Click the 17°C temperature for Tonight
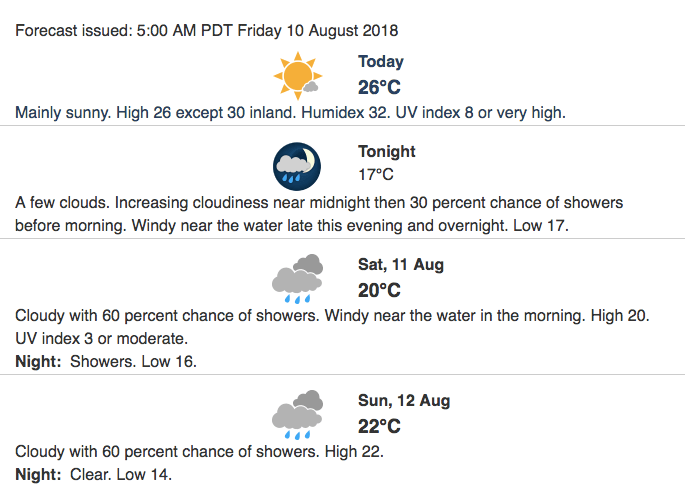The height and width of the screenshot is (487, 685). click(376, 175)
